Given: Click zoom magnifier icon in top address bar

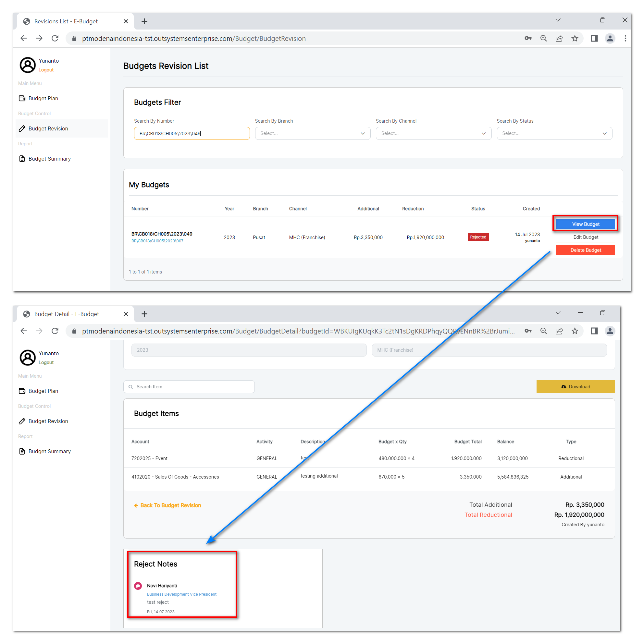Looking at the screenshot, I should tap(543, 38).
